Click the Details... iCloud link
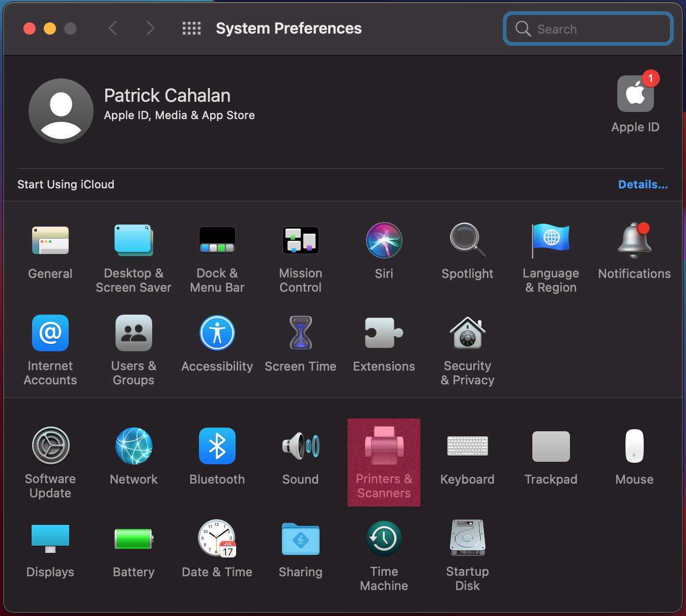 642,184
